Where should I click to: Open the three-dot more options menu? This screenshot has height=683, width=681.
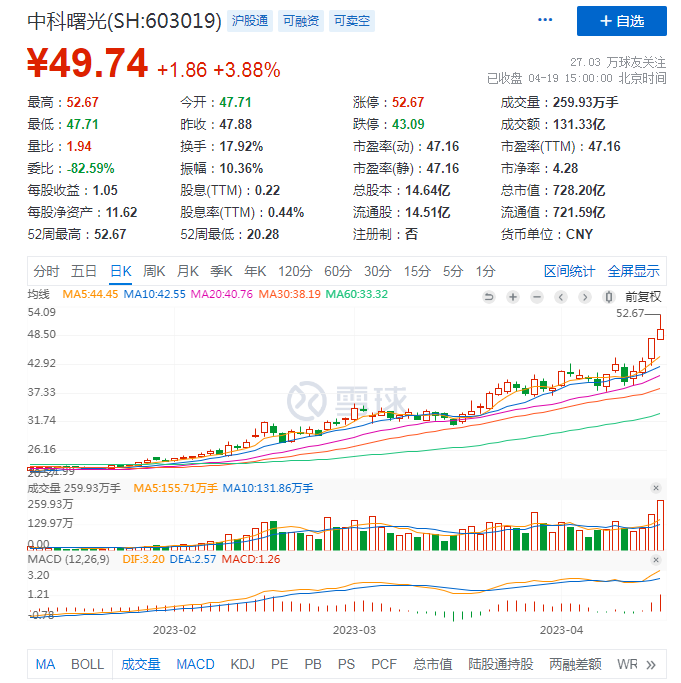(x=545, y=20)
